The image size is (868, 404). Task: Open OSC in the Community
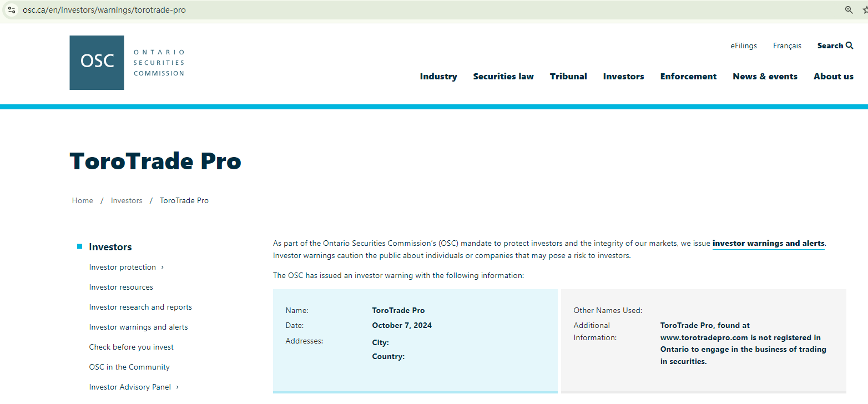pyautogui.click(x=129, y=367)
